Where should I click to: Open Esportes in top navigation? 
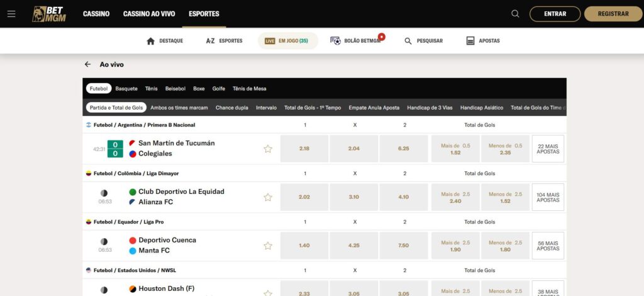(x=204, y=14)
